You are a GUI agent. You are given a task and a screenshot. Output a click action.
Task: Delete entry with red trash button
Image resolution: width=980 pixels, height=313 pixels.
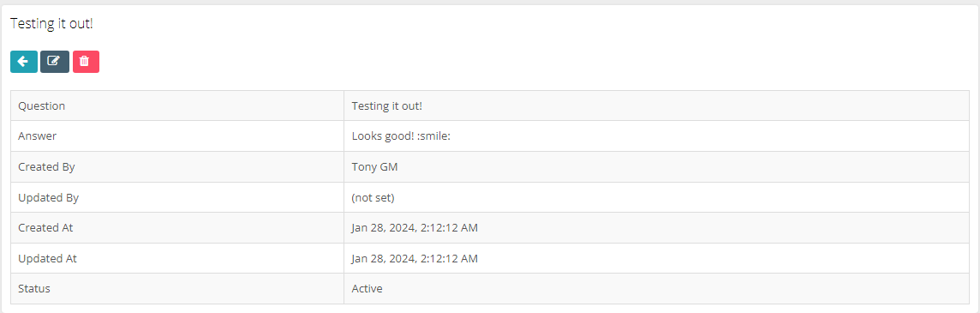click(x=86, y=62)
